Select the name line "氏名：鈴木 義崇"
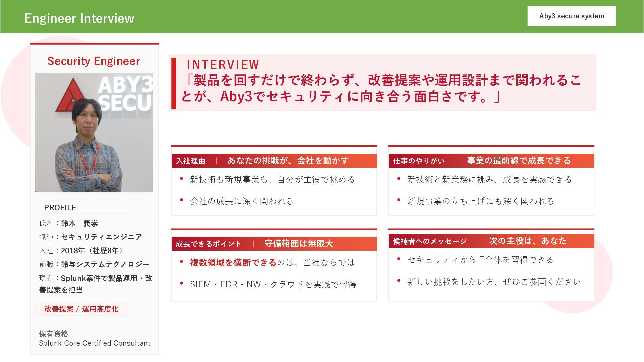The height and width of the screenshot is (362, 644). click(68, 223)
